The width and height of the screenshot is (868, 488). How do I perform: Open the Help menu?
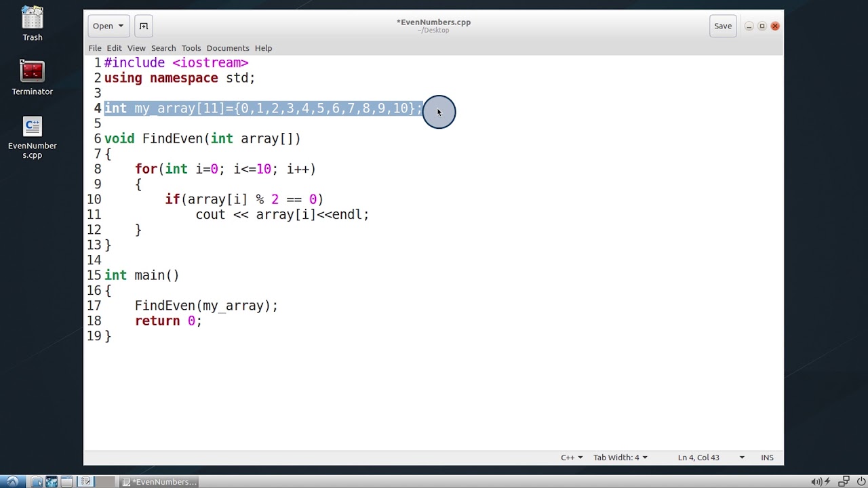pos(263,48)
